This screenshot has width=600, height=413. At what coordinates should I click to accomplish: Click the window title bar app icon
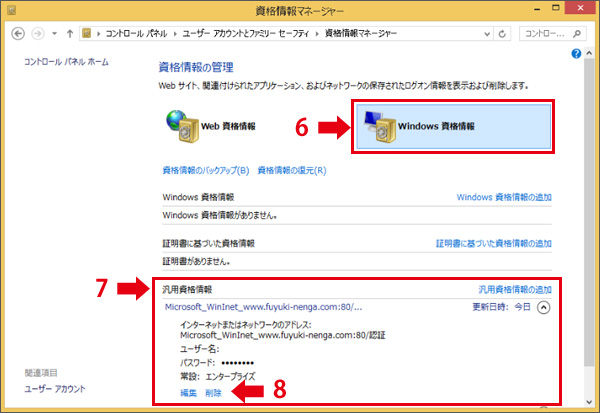pos(11,10)
